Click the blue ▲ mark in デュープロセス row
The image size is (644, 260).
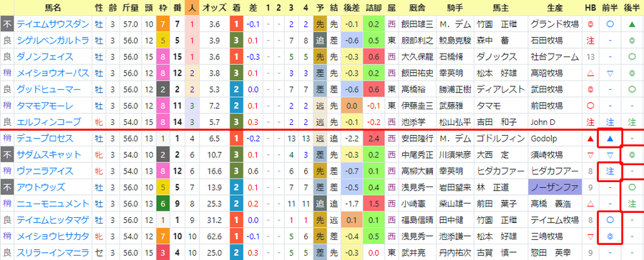coord(610,139)
